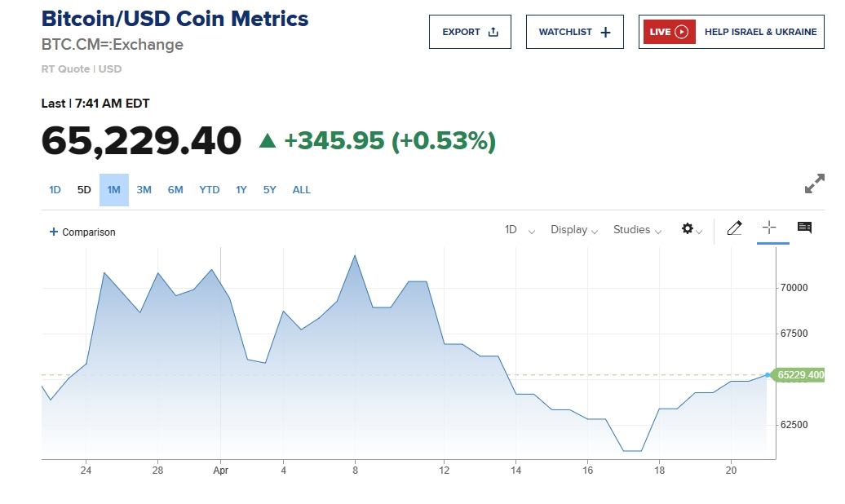Image resolution: width=845 pixels, height=504 pixels.
Task: Expand the Display dropdown
Action: pyautogui.click(x=574, y=230)
